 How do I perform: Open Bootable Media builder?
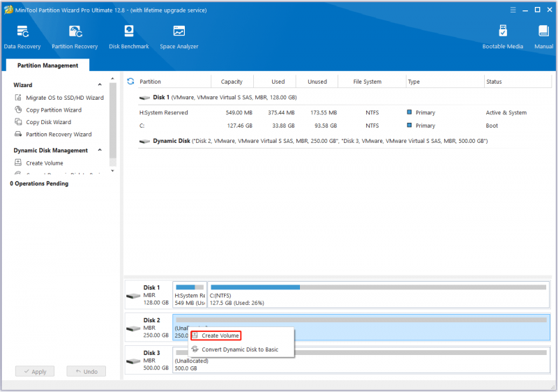click(502, 37)
